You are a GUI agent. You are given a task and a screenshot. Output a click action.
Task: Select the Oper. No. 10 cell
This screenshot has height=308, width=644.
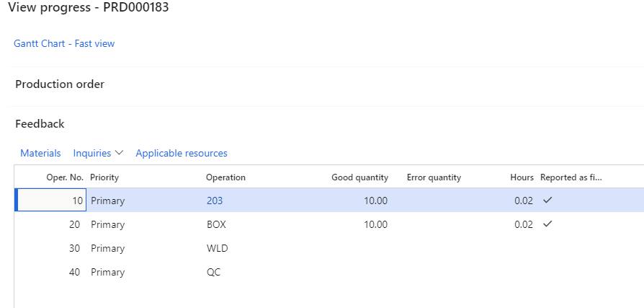coord(52,201)
